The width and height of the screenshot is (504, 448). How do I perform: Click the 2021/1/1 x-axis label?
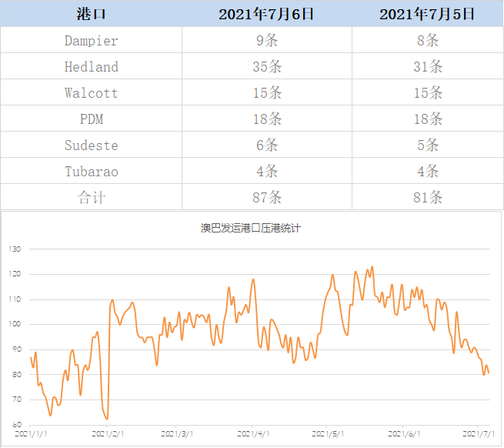click(x=31, y=434)
